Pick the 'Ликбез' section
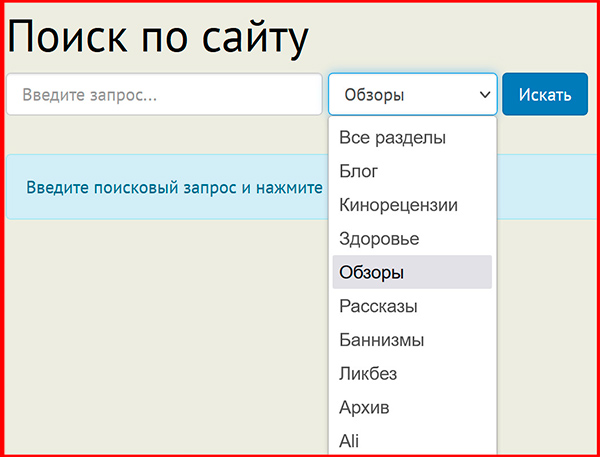Viewport: 600px width, 457px height. pos(368,374)
